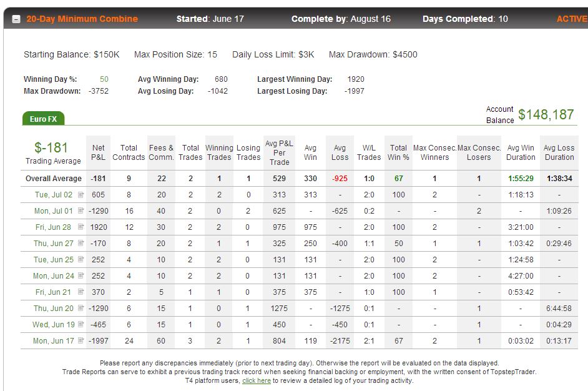Open the Wed, Jun 19 date link
The height and width of the screenshot is (391, 588).
pyautogui.click(x=54, y=325)
